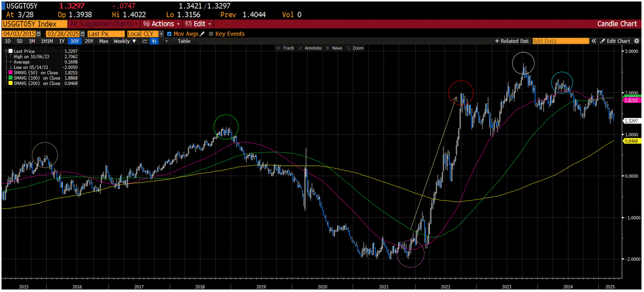644x292 pixels.
Task: Open chart settings via the gear icon
Action: [x=637, y=41]
